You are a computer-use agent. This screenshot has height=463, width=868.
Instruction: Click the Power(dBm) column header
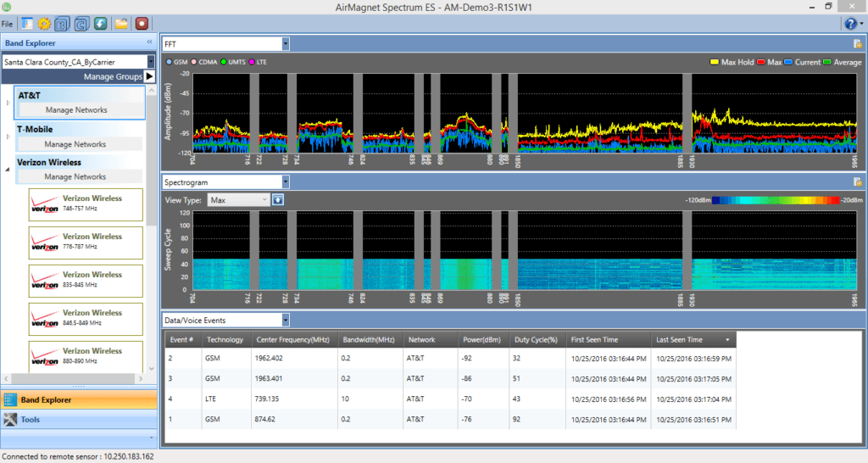click(483, 339)
